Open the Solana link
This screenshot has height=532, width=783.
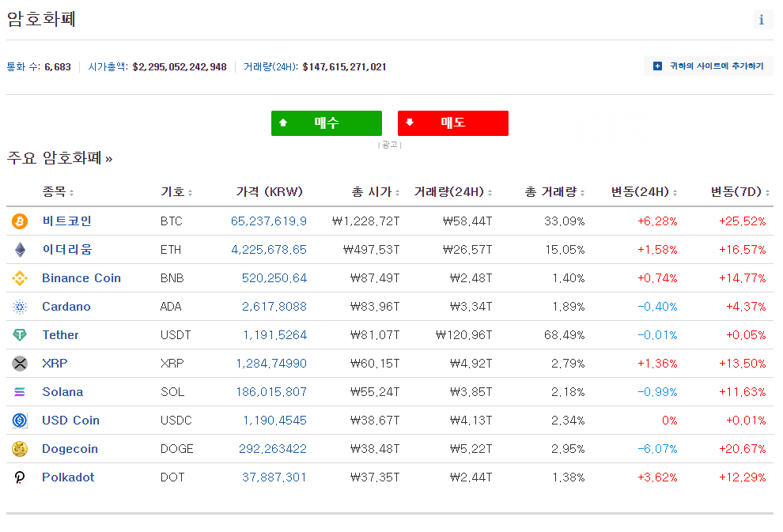coord(62,392)
